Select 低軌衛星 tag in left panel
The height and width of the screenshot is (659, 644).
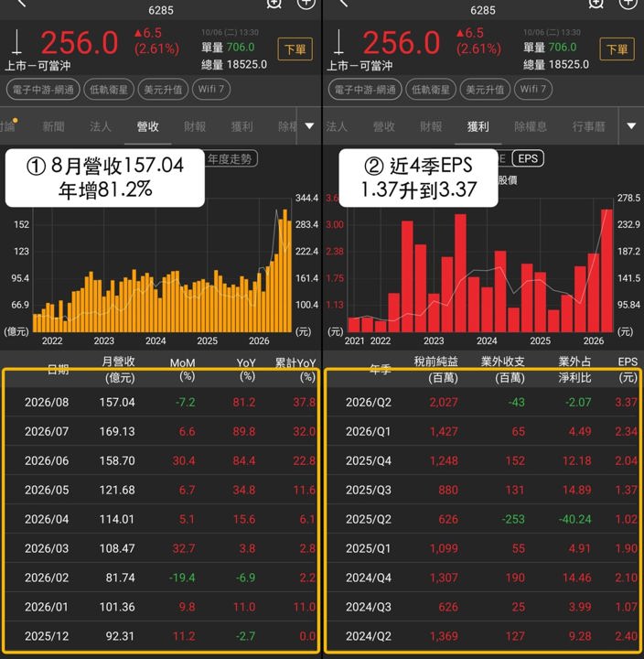click(109, 90)
